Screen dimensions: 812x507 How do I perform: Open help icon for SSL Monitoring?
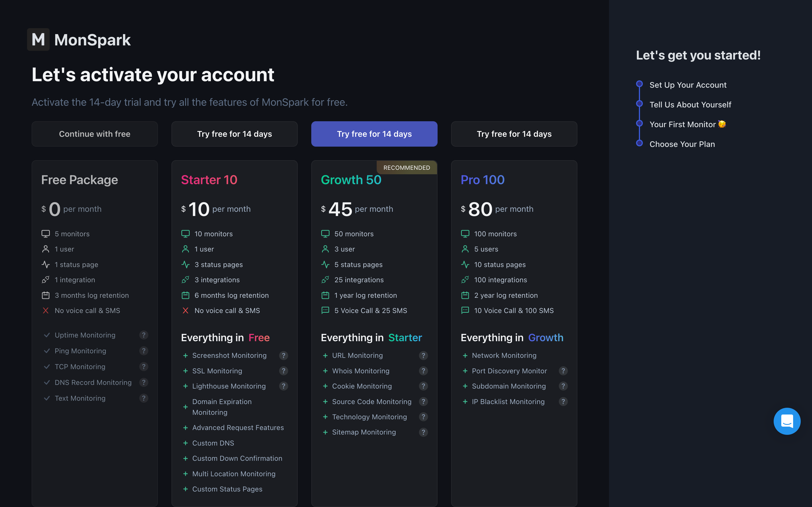click(283, 371)
